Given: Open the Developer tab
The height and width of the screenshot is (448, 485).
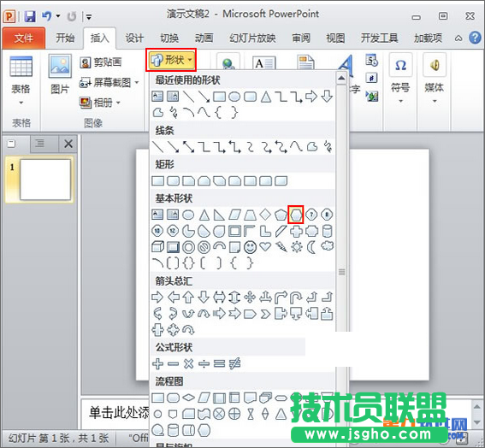Looking at the screenshot, I should click(379, 38).
